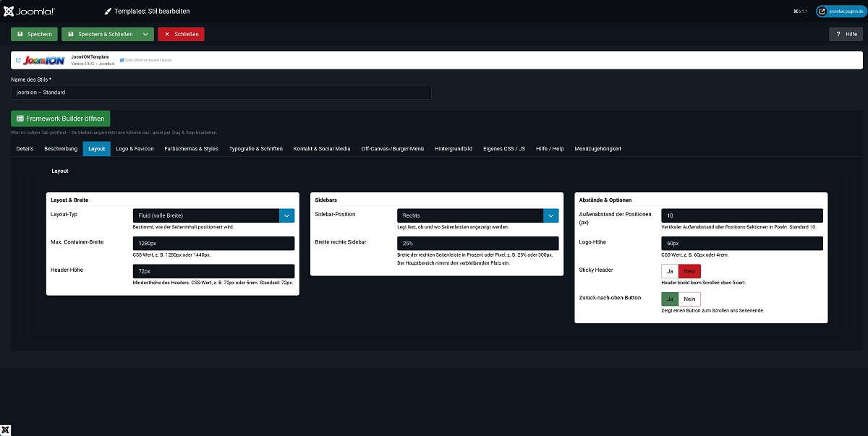
Task: Click the red Schließen button
Action: tap(181, 34)
